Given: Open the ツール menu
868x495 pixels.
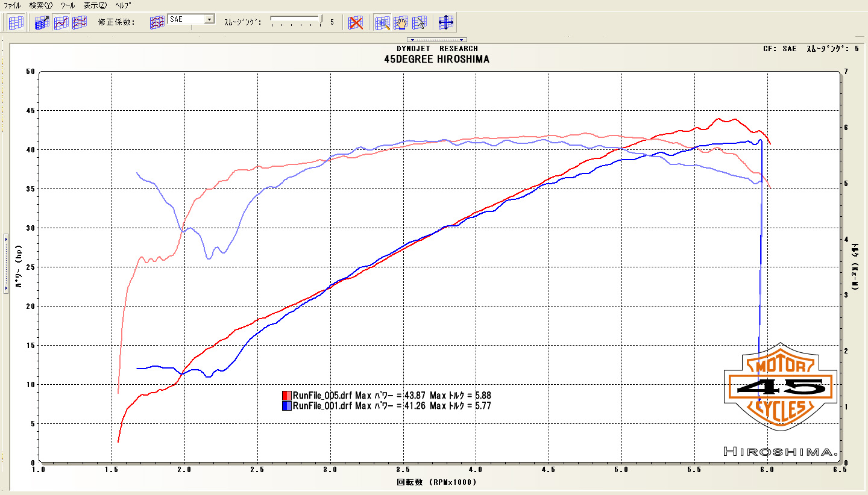Looking at the screenshot, I should pos(68,5).
